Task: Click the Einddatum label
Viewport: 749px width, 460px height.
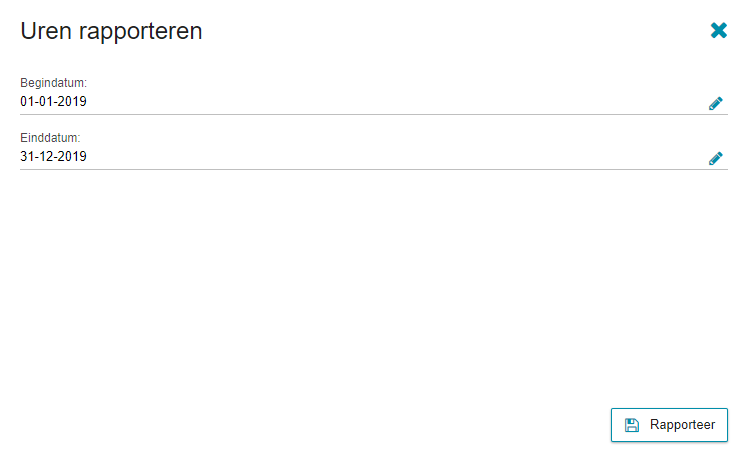Action: point(50,138)
